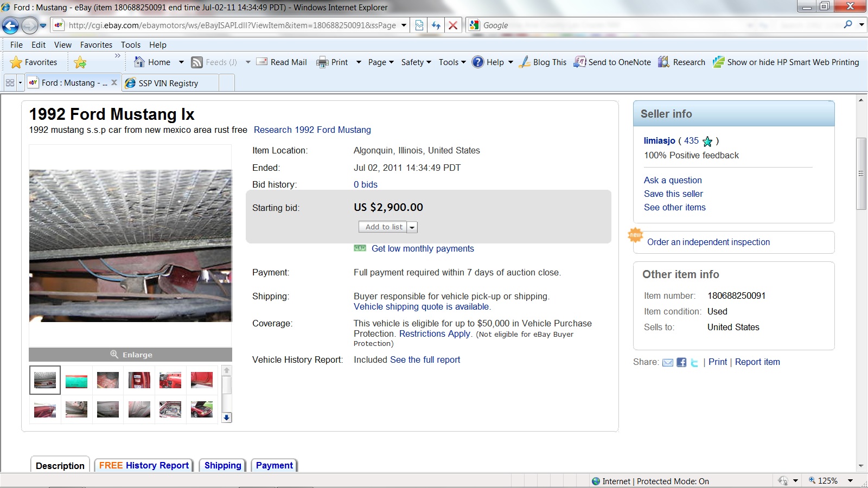
Task: Open Get low monthly payments link
Action: [x=423, y=248]
